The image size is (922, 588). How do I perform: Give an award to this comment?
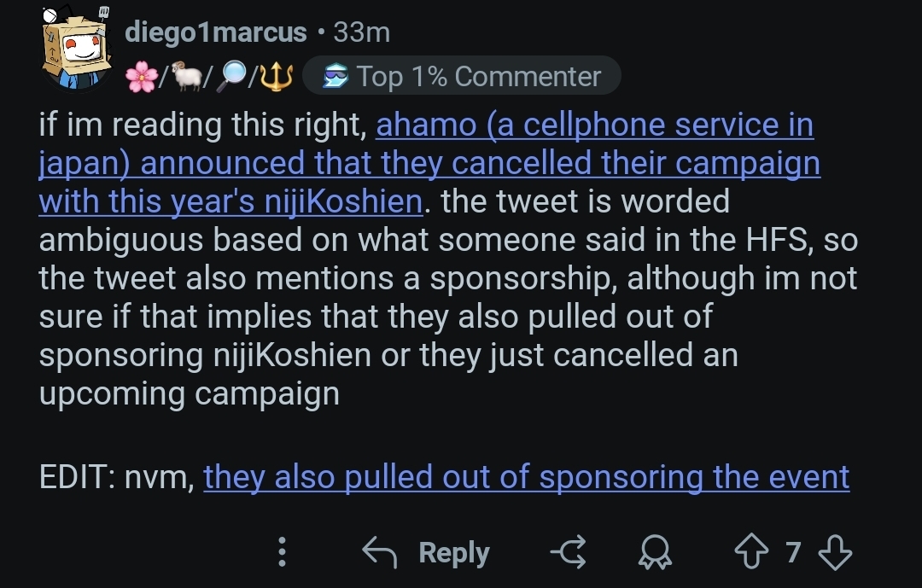click(x=656, y=553)
